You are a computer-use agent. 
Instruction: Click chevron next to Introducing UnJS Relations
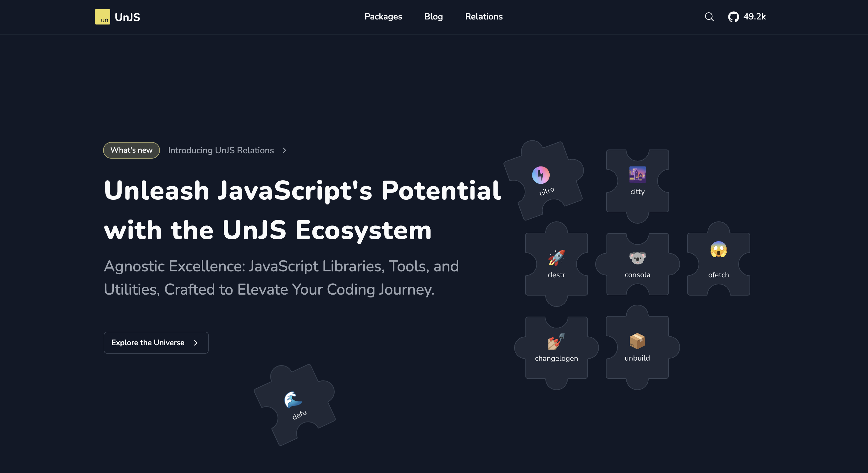pyautogui.click(x=284, y=150)
